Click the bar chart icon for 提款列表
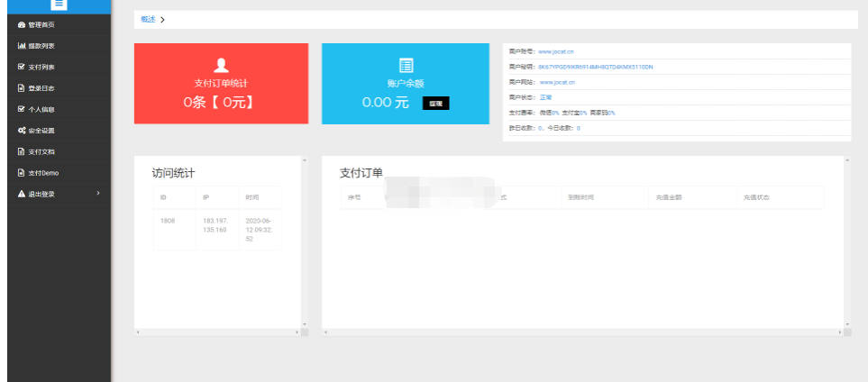The width and height of the screenshot is (868, 382). point(22,45)
